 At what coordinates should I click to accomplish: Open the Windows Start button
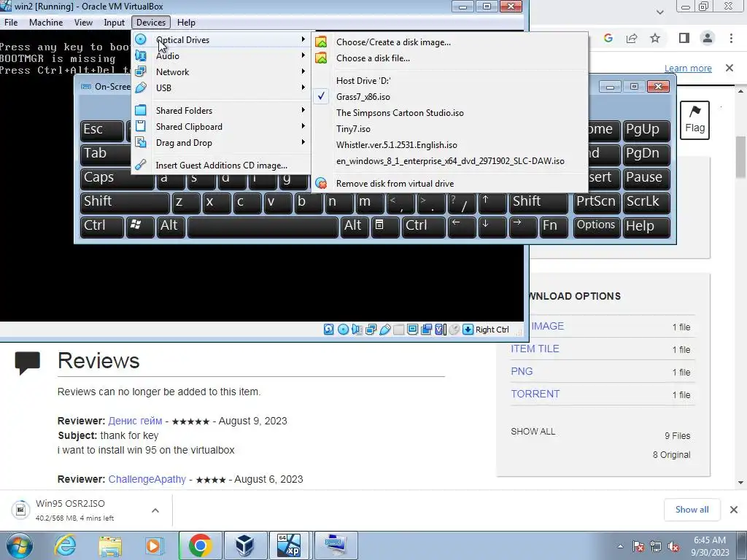[18, 545]
